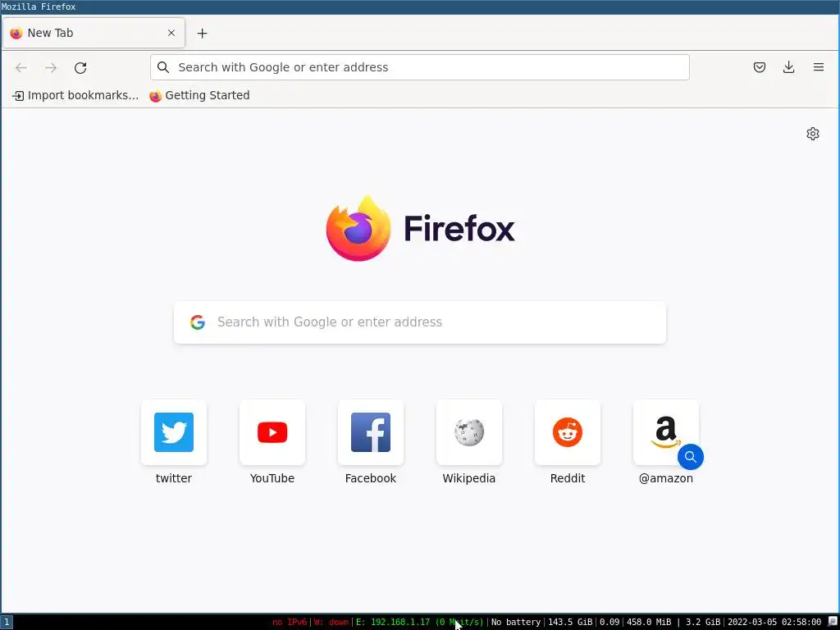This screenshot has height=630, width=840.
Task: Click the Mozilla Firefox window title
Action: tap(39, 7)
